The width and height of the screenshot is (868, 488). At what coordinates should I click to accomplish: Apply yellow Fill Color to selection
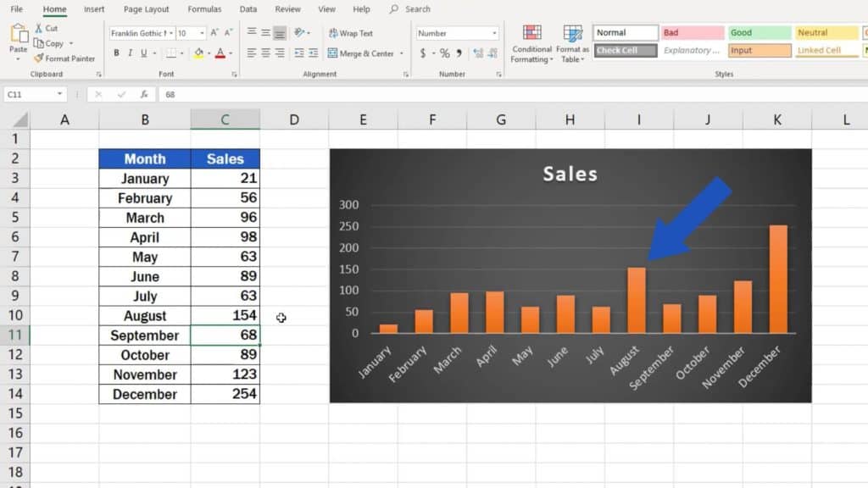(x=197, y=53)
